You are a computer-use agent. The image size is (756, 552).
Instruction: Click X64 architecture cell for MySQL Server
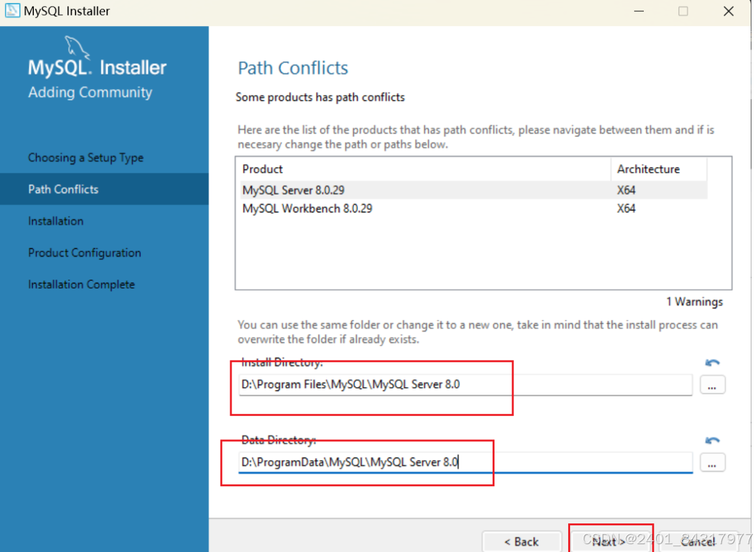[626, 190]
